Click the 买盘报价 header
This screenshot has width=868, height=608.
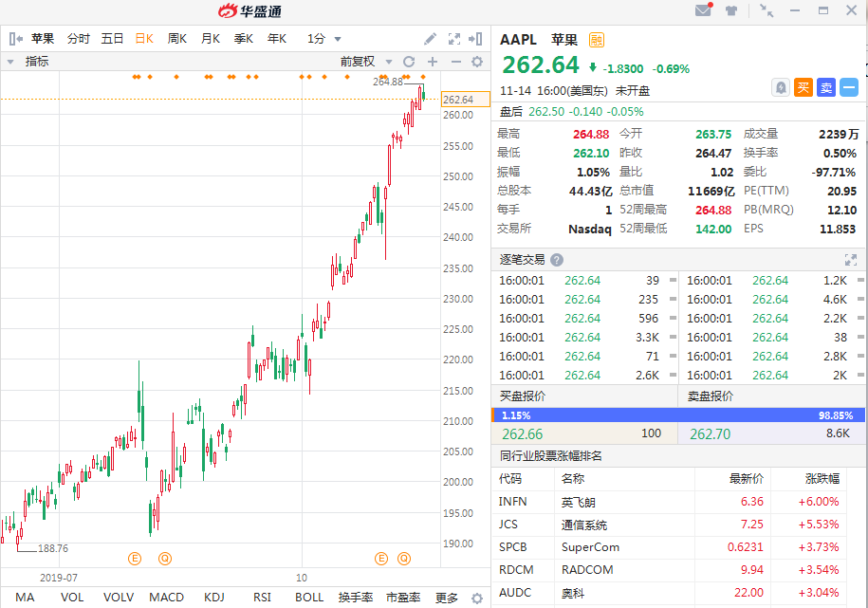(523, 396)
